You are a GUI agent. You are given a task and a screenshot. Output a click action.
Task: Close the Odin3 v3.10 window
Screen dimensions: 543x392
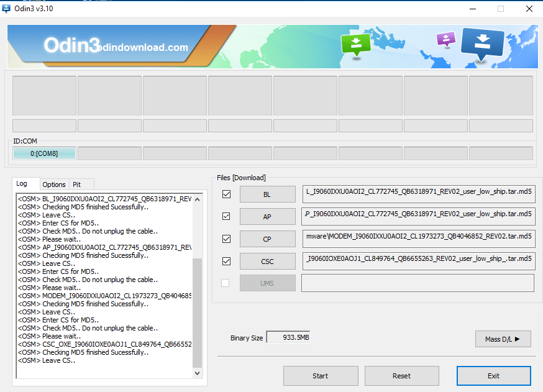[x=529, y=9]
